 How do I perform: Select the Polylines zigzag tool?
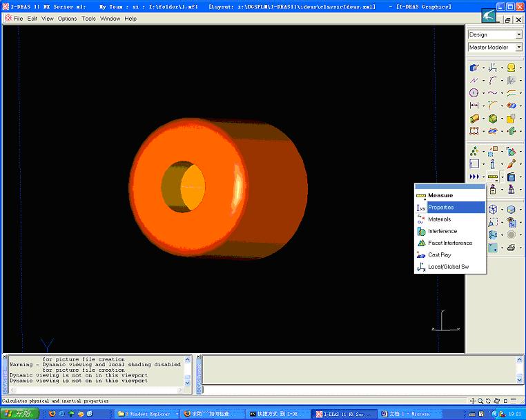coord(474,81)
